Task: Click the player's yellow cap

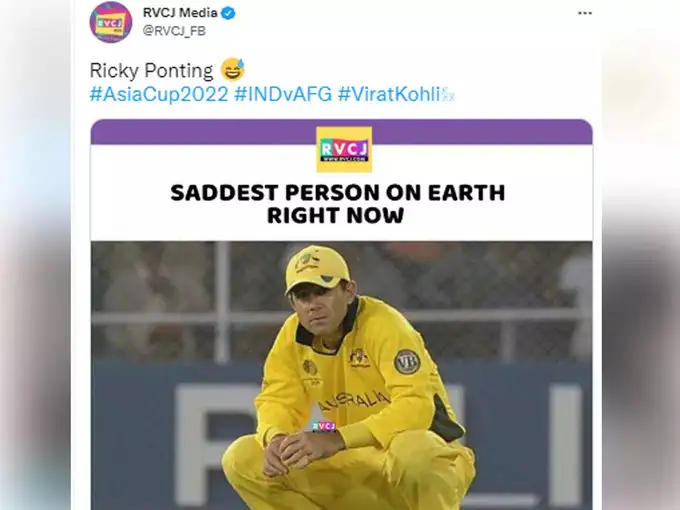Action: (x=317, y=268)
